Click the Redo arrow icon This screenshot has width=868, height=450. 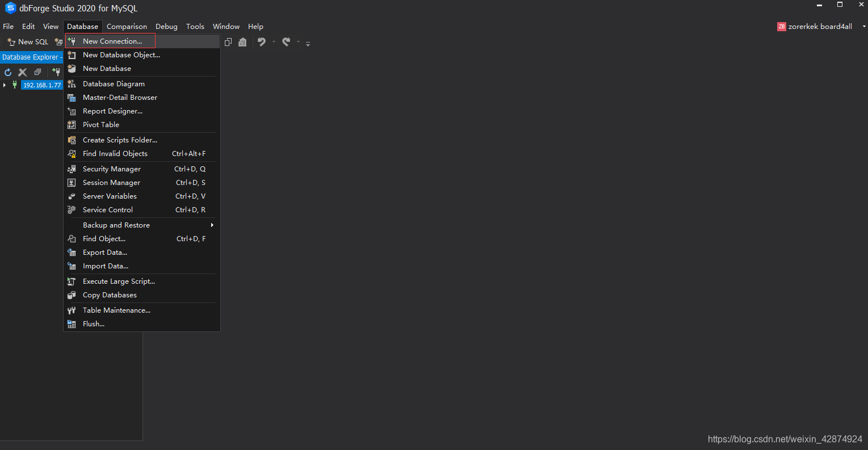pos(286,42)
